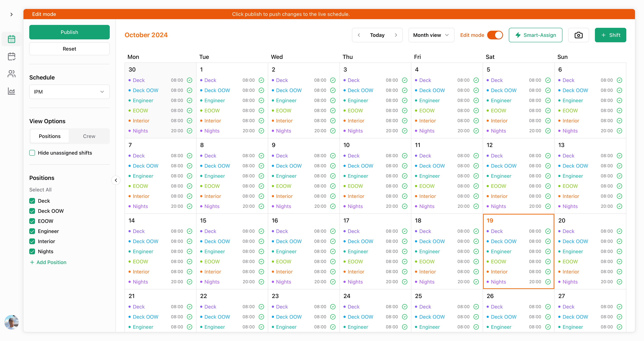644x341 pixels.
Task: Open the Nights shift on October 10
Action: click(375, 206)
